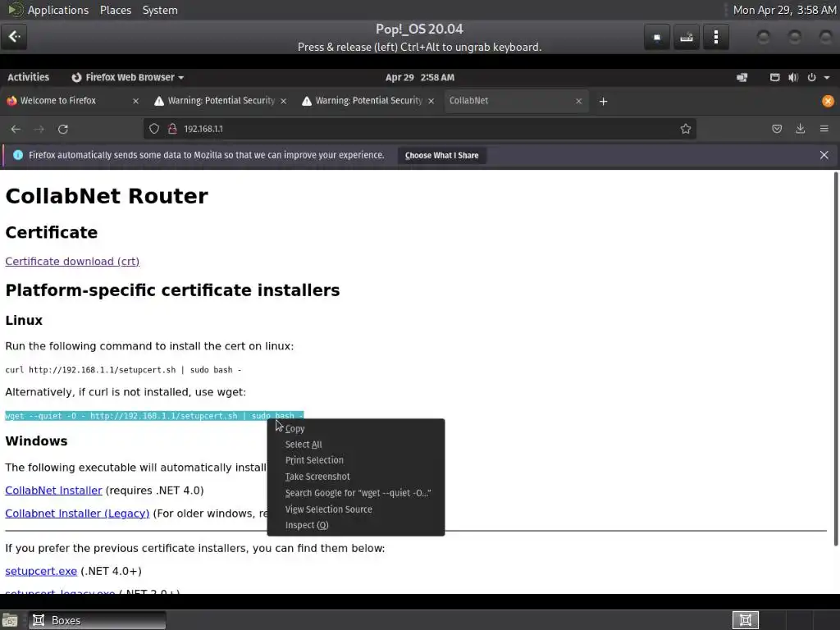Click the guest clock Apr 29 2:58 AM
This screenshot has height=630, width=840.
(420, 78)
